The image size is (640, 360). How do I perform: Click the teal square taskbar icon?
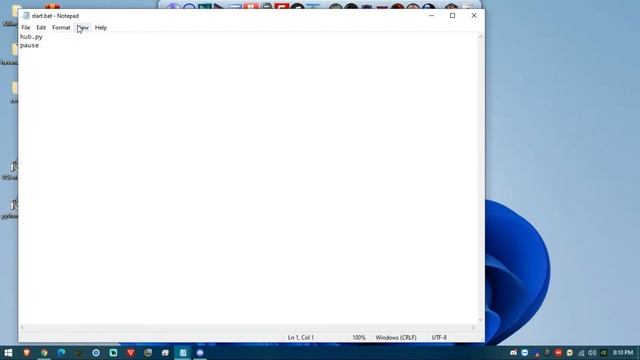point(113,353)
